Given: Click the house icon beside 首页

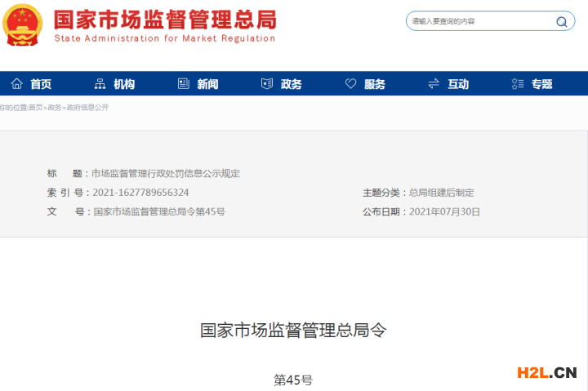Looking at the screenshot, I should pyautogui.click(x=16, y=84).
